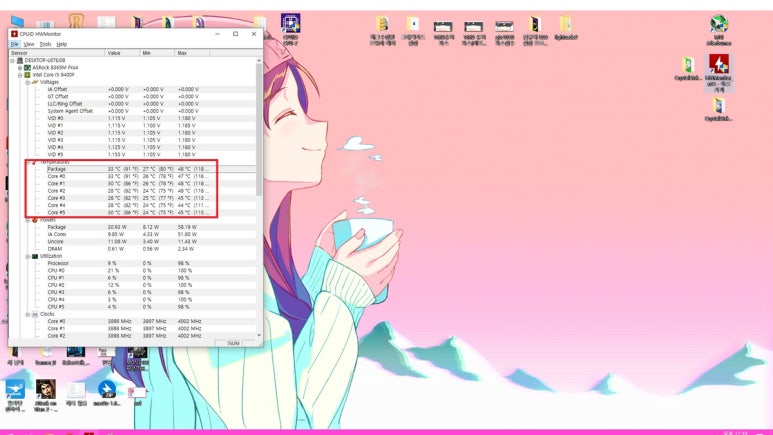773x435 pixels.
Task: Collapse the Voltages section
Action: [28, 82]
